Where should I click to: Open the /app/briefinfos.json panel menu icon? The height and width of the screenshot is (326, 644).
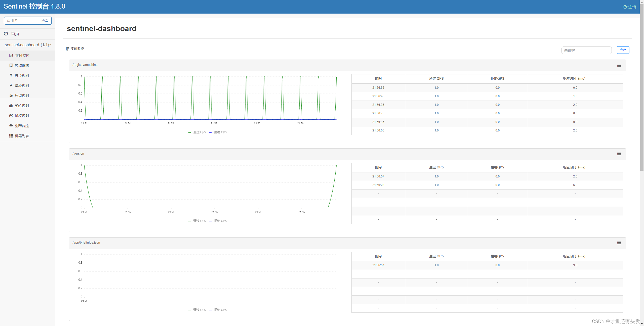tap(619, 243)
